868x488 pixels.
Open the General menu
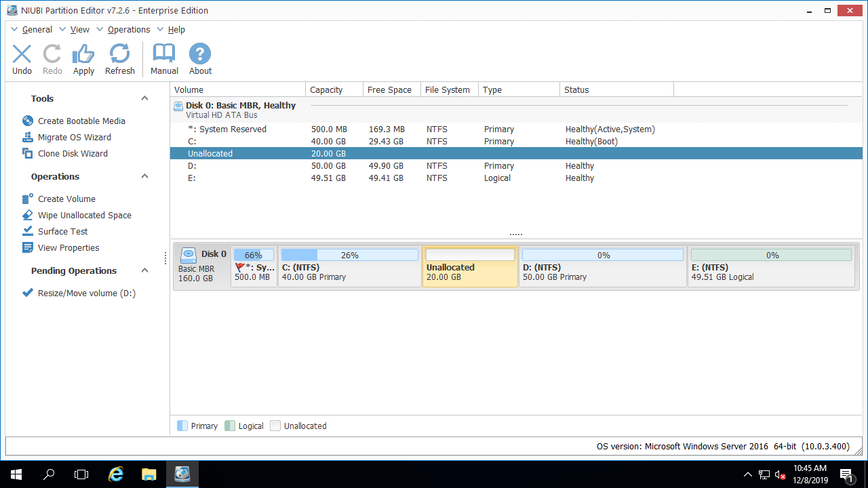(x=37, y=30)
